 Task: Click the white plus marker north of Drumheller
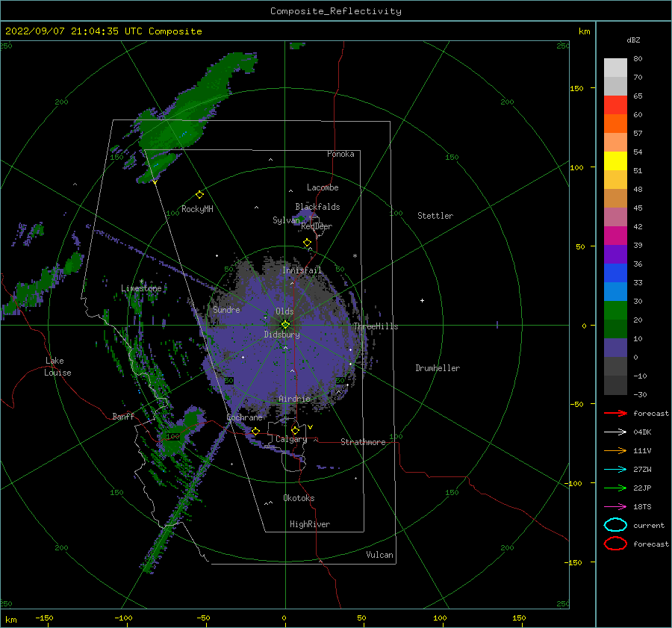422,300
